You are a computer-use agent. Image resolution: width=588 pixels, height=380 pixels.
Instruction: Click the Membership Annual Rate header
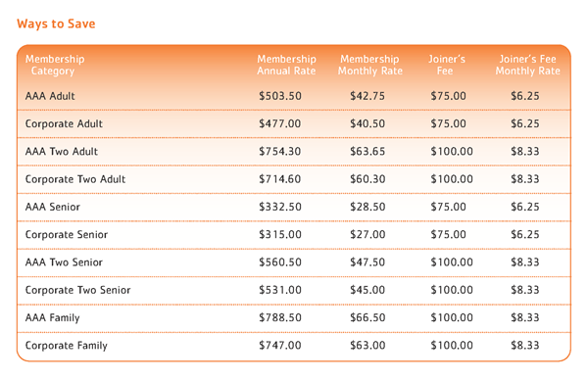(x=286, y=65)
